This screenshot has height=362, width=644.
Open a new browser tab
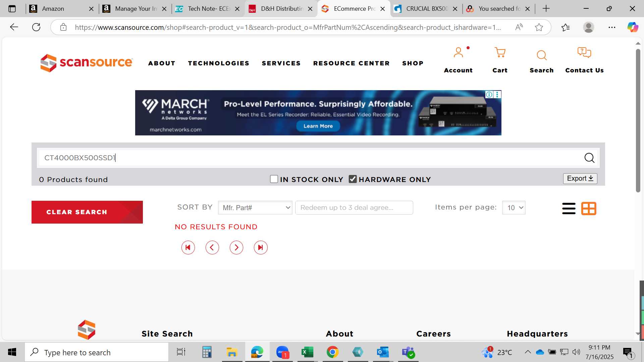point(546,9)
